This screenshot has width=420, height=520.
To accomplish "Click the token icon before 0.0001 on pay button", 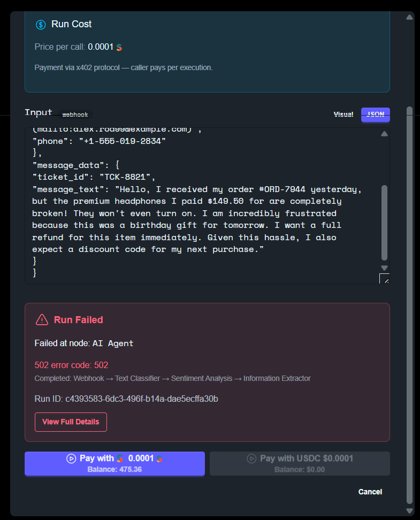I will pyautogui.click(x=120, y=458).
